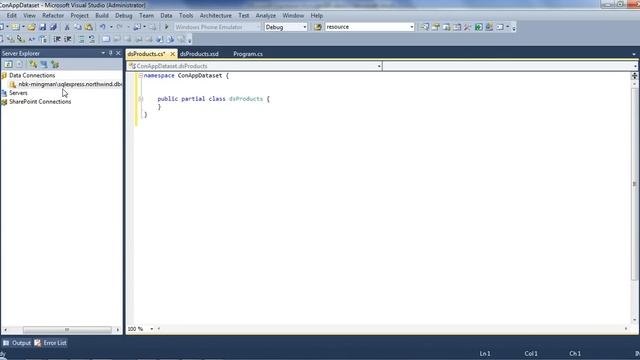640x360 pixels.
Task: Start debugging with the play arrow
Action: tap(166, 27)
